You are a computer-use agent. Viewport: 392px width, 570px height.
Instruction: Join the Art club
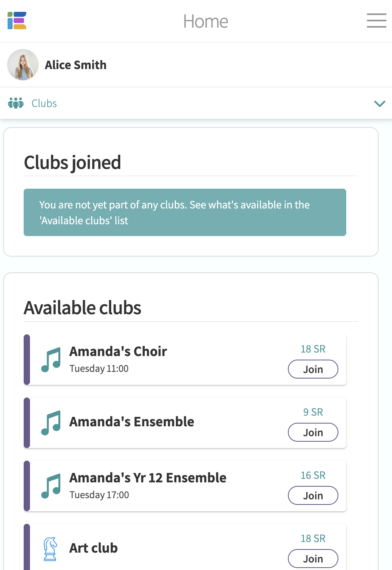[x=313, y=559]
